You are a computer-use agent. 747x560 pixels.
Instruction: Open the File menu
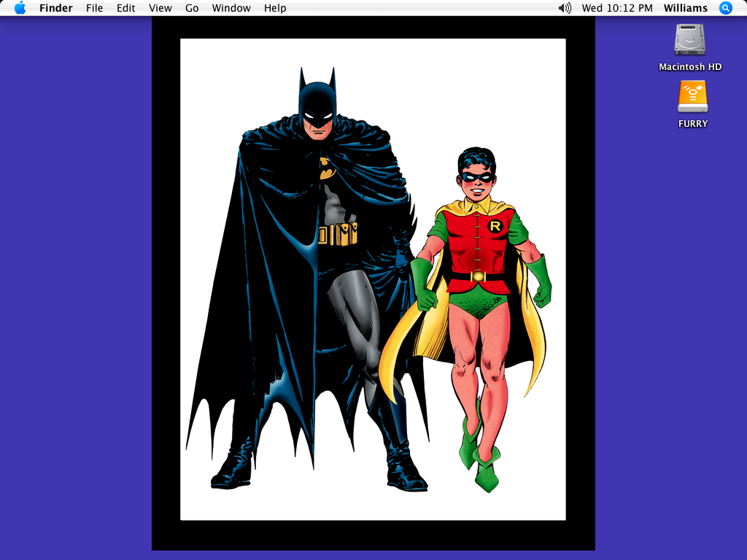(x=94, y=8)
